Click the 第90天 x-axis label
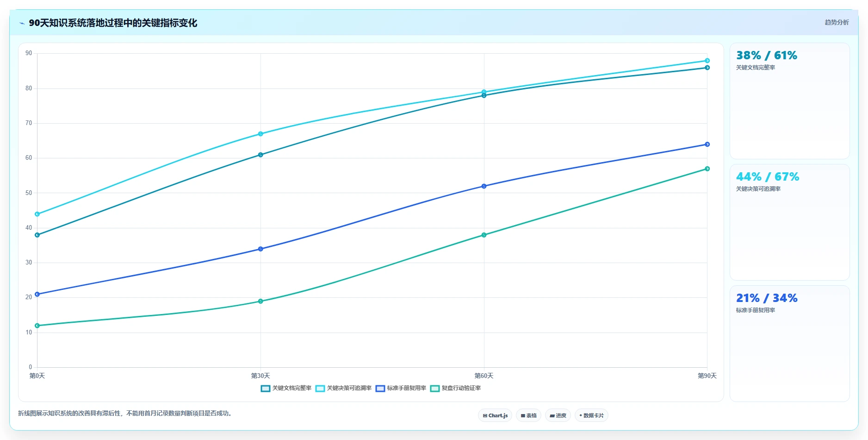Viewport: 868px width, 440px height. [707, 376]
